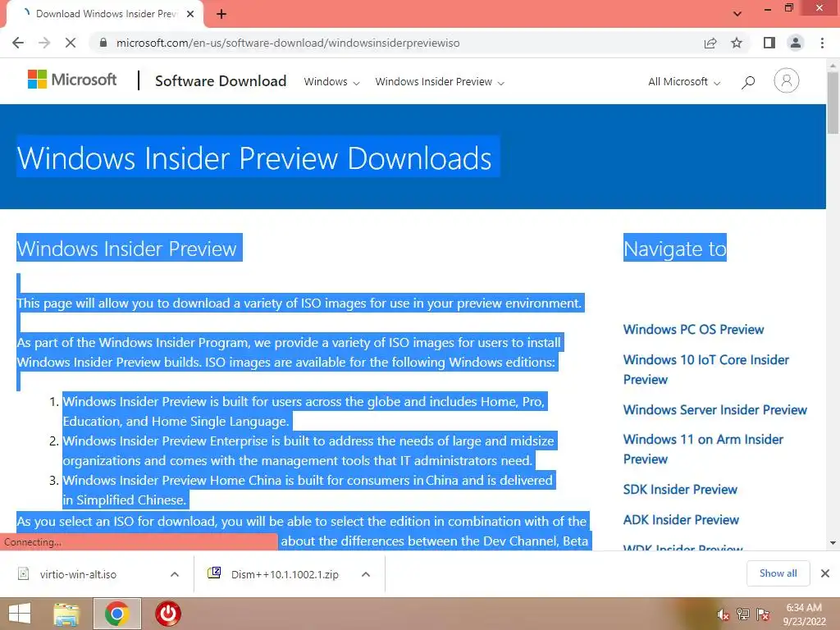
Task: Open the red power app in taskbar
Action: pos(167,614)
